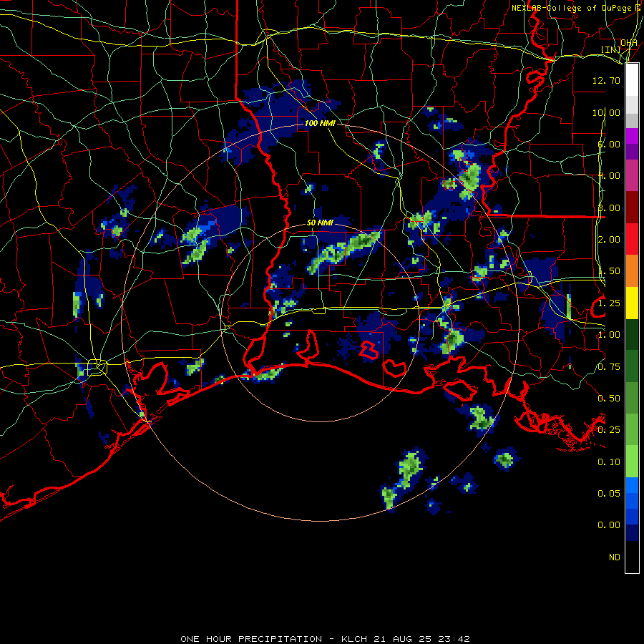Pick the bright red legend swatch
Screen dimensions: 644x644
632,239
